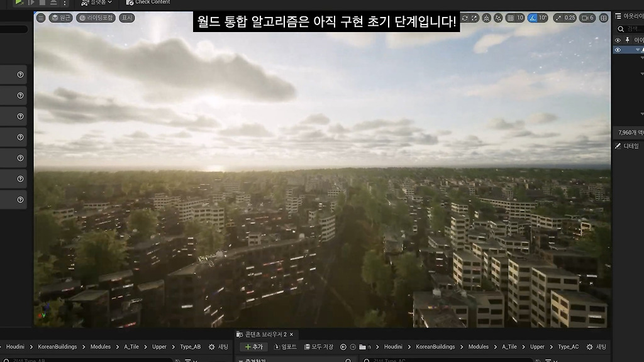The width and height of the screenshot is (644, 362).
Task: Click Houdini in right breadcrumb path
Action: (393, 347)
